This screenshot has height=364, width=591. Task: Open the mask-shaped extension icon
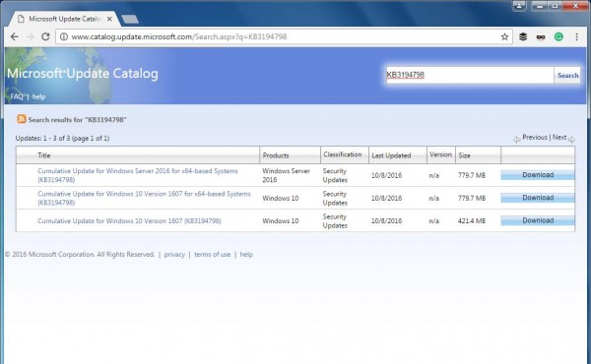pyautogui.click(x=541, y=36)
